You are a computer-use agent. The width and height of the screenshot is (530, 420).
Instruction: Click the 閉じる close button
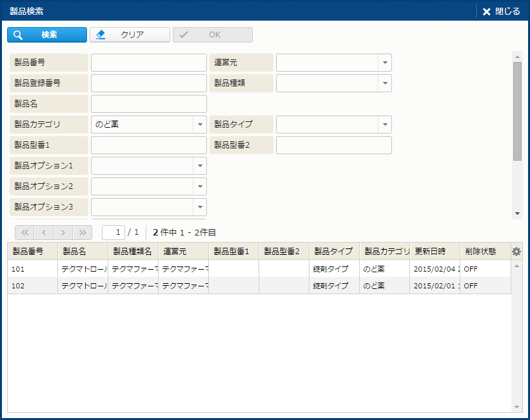(x=501, y=12)
